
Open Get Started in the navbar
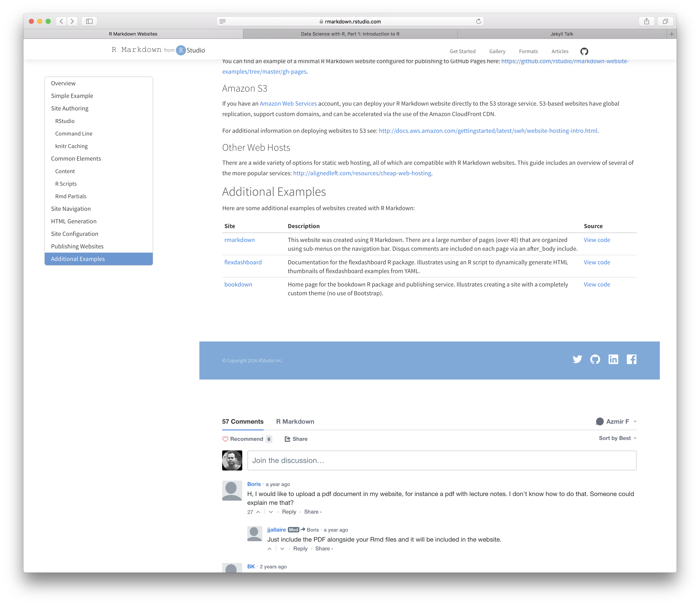tap(462, 51)
